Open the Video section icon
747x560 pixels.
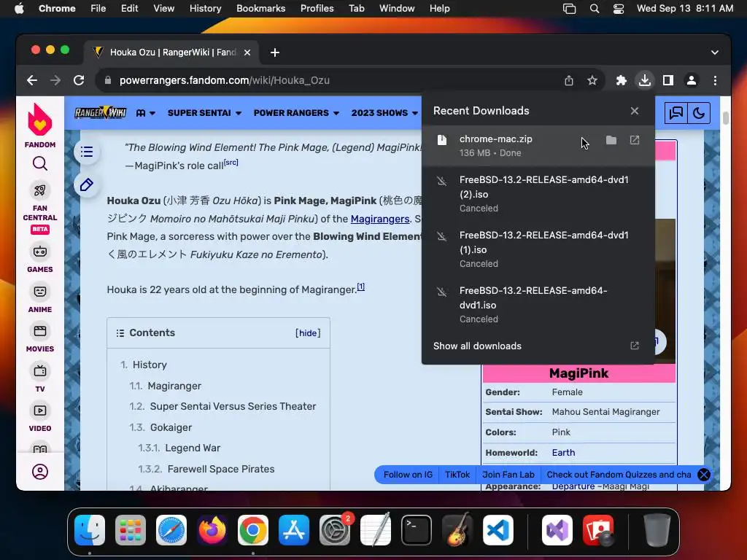coord(40,411)
